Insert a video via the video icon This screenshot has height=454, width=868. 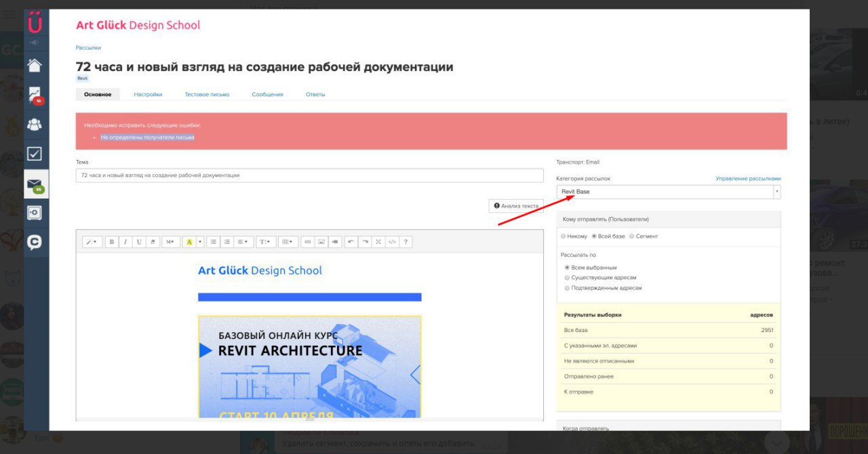click(335, 242)
